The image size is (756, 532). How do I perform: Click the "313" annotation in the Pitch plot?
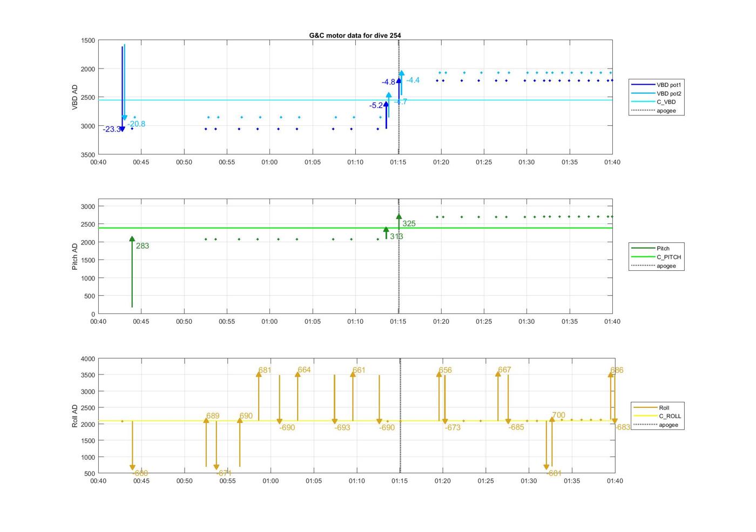[396, 236]
